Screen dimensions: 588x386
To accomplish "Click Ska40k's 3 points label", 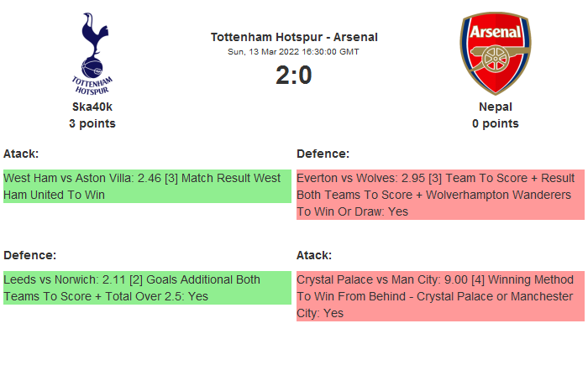I will tap(92, 123).
